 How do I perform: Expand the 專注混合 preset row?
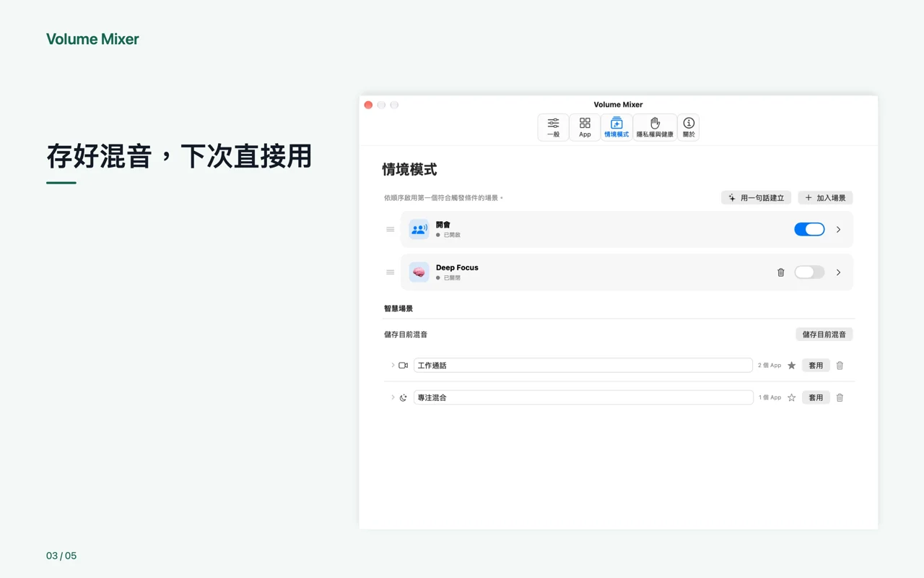click(x=393, y=397)
